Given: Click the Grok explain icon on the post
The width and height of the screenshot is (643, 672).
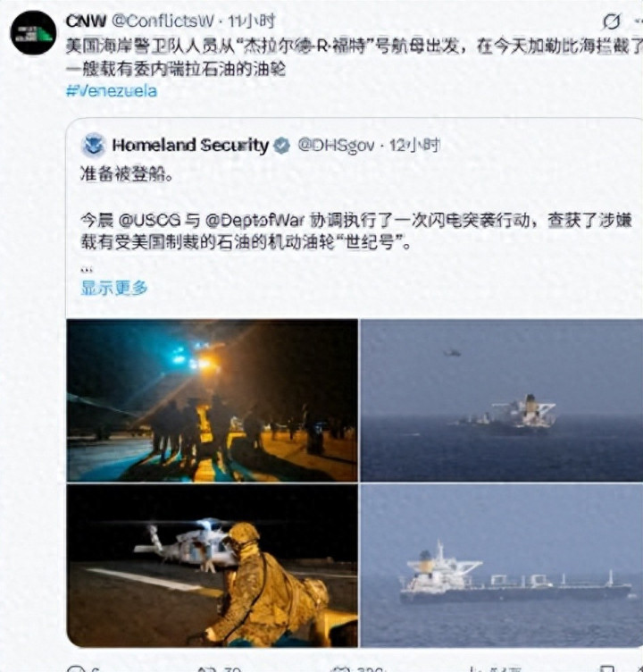Looking at the screenshot, I should [x=612, y=21].
